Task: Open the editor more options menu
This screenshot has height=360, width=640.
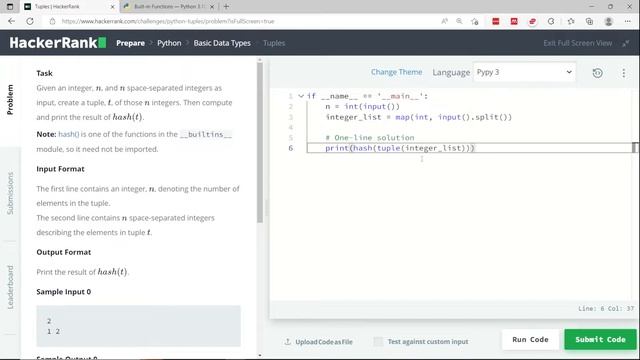Action: pos(623,73)
